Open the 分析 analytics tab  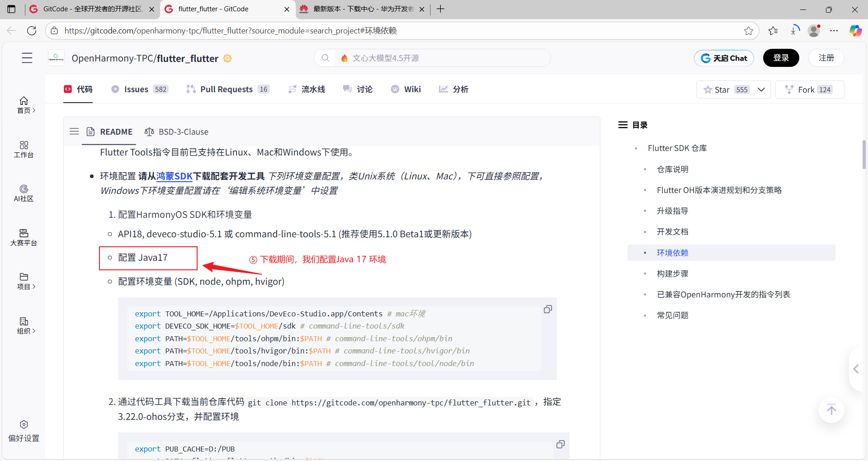(453, 89)
